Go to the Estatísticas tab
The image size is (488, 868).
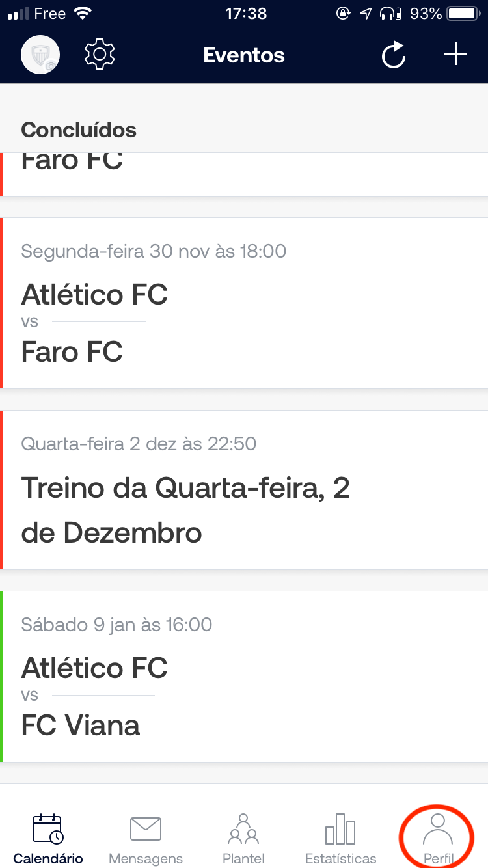(x=340, y=838)
